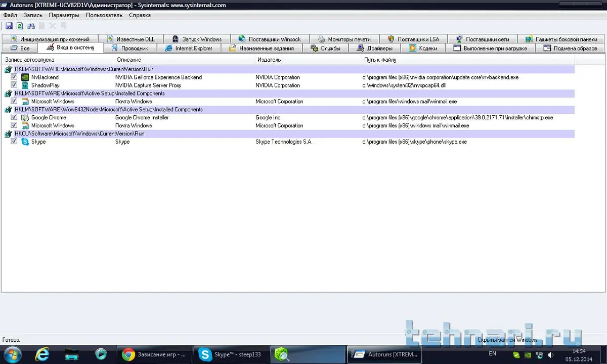The height and width of the screenshot is (364, 607).
Task: Open Internet Explorer from the taskbar
Action: [42, 354]
